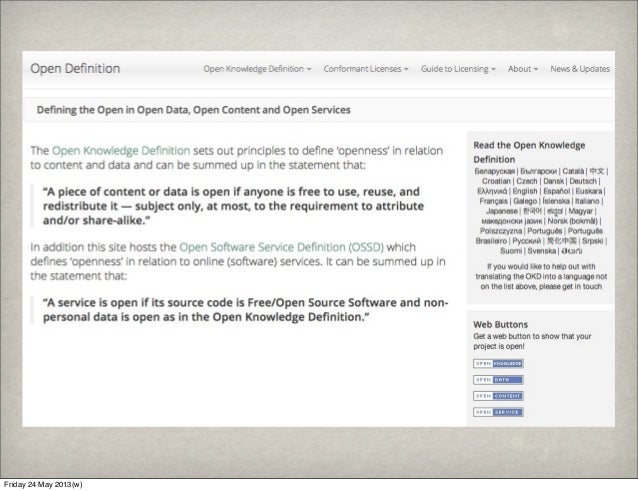The height and width of the screenshot is (491, 638).
Task: Click the Open Definition site title
Action: click(75, 68)
